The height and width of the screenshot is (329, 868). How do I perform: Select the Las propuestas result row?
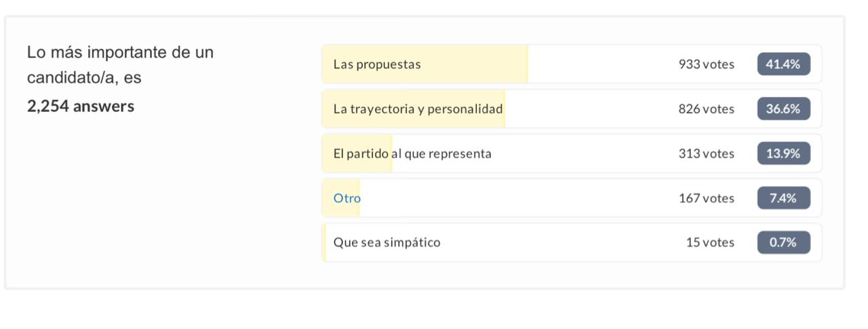[572, 64]
